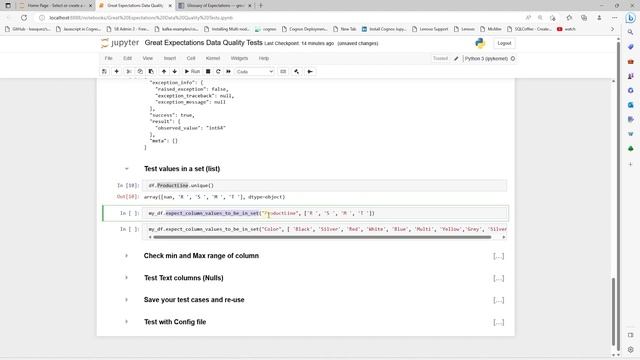The width and height of the screenshot is (640, 360).
Task: Open the Edit menu
Action: 128,58
